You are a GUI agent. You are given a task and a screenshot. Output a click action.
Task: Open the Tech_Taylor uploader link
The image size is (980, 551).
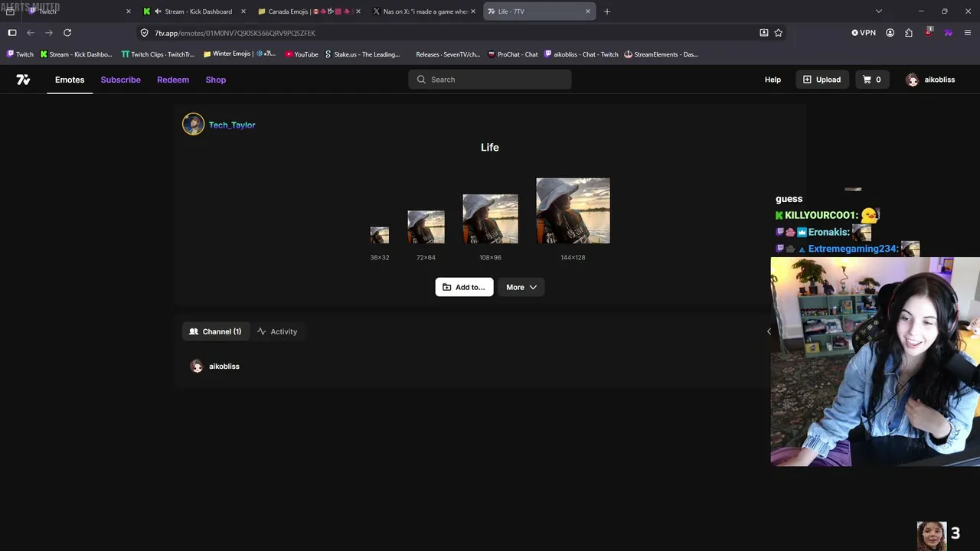pos(232,125)
